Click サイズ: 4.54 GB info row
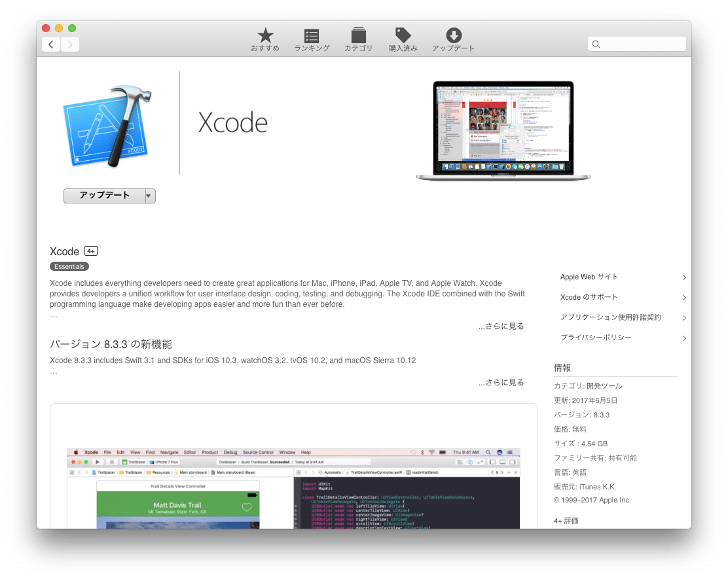 pyautogui.click(x=581, y=444)
